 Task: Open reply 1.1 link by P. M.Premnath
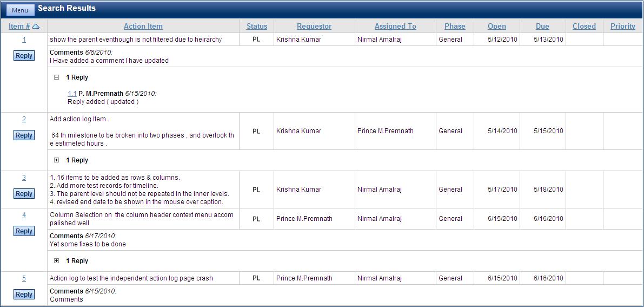point(72,93)
